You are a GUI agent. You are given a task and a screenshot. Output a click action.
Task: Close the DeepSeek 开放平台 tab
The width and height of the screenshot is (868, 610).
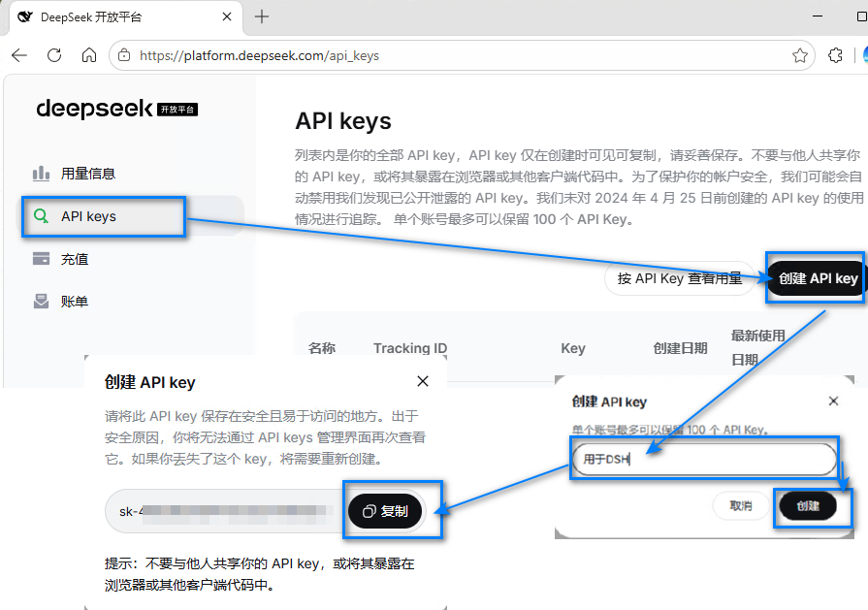click(x=226, y=17)
